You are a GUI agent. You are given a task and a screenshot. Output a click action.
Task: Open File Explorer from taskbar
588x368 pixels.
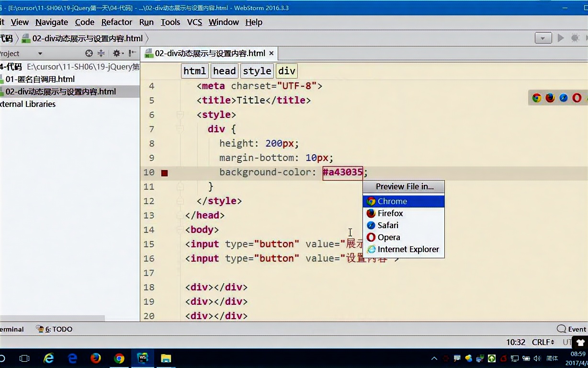pos(166,358)
